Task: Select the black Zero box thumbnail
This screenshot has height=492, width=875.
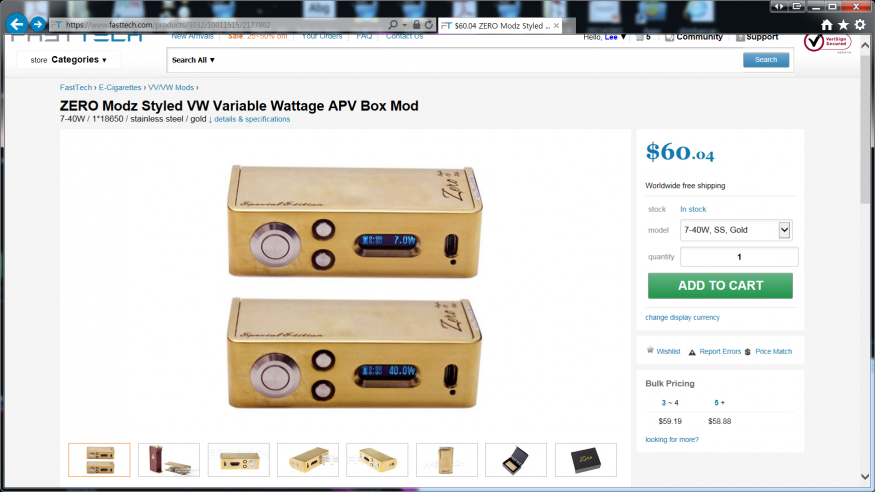Action: click(585, 460)
